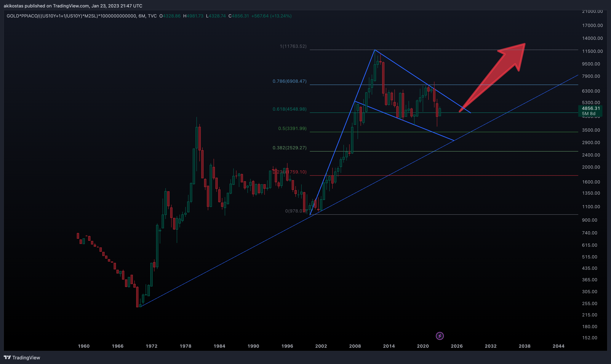Click the close value C4856.31
This screenshot has height=364, width=611.
(x=239, y=16)
